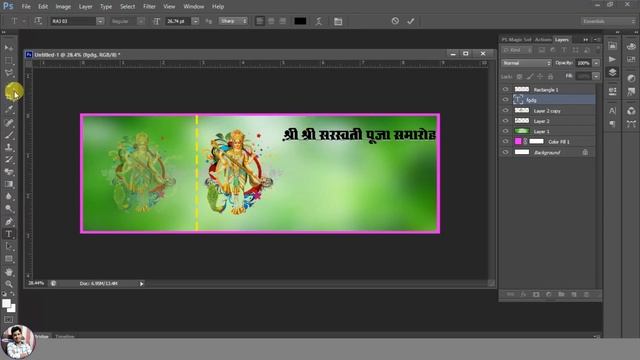Select the Zoom tool in toolbox
The height and width of the screenshot is (360, 640).
pyautogui.click(x=9, y=284)
